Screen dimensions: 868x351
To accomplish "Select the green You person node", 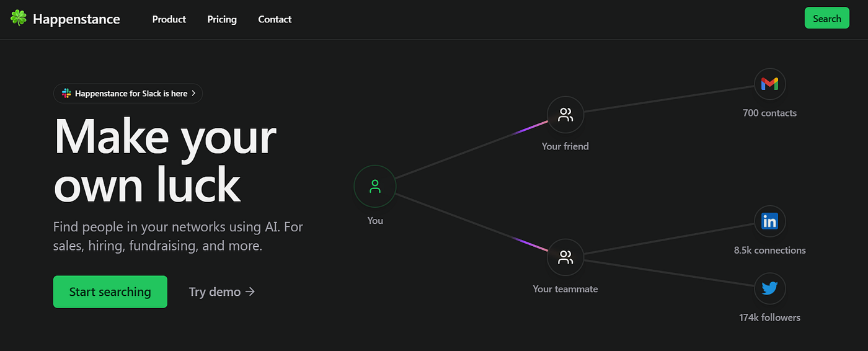I will (x=374, y=186).
